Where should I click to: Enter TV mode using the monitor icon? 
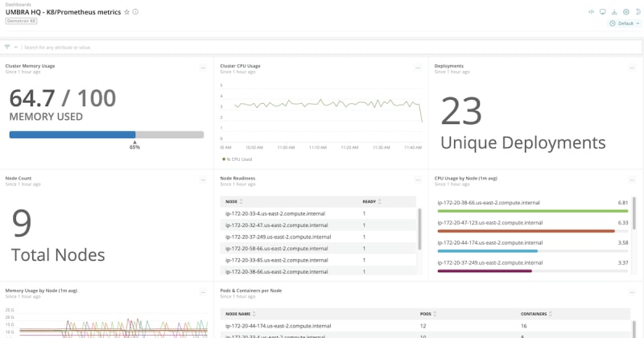603,12
